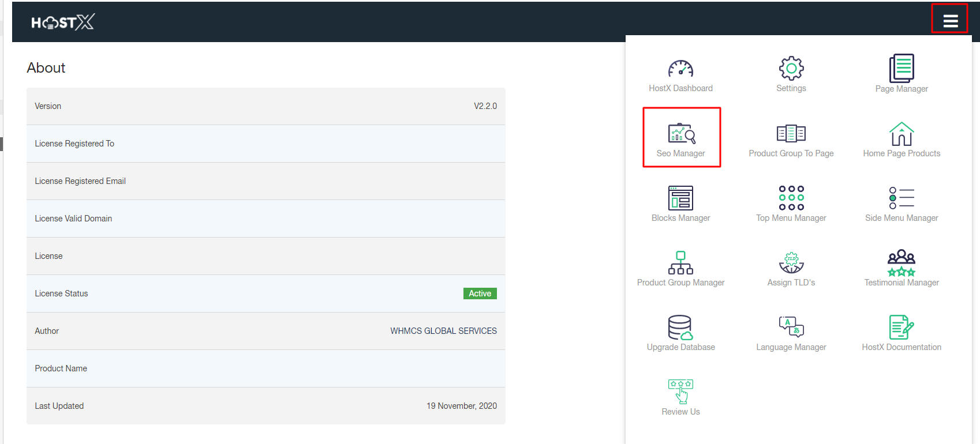Screen dimensions: 980x444
Task: Open Product Group To Page
Action: (791, 134)
